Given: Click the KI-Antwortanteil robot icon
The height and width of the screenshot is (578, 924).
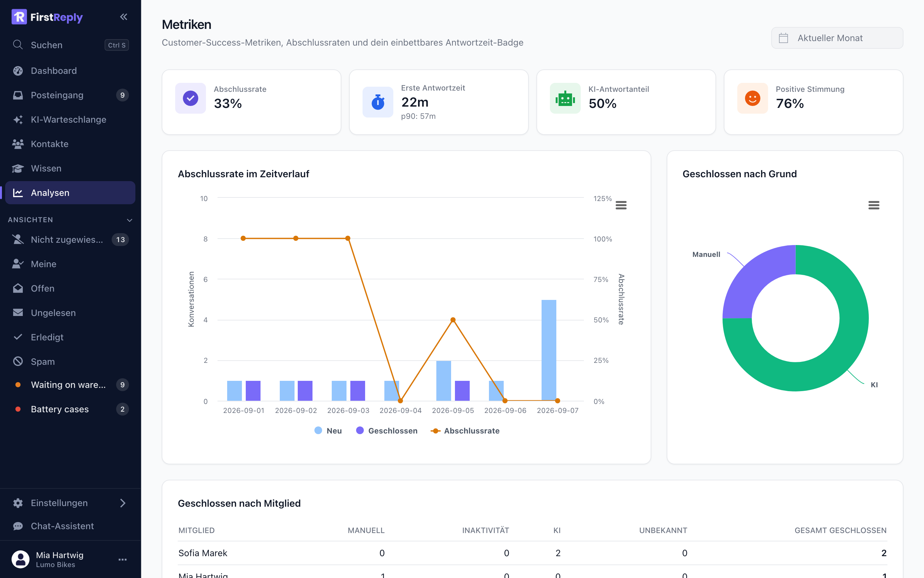Looking at the screenshot, I should [x=565, y=98].
